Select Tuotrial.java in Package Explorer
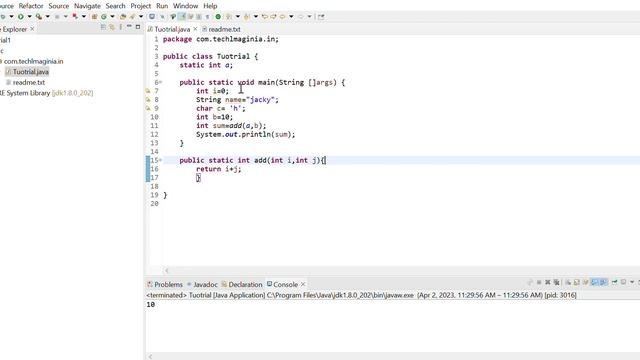The width and height of the screenshot is (640, 360). (x=31, y=72)
